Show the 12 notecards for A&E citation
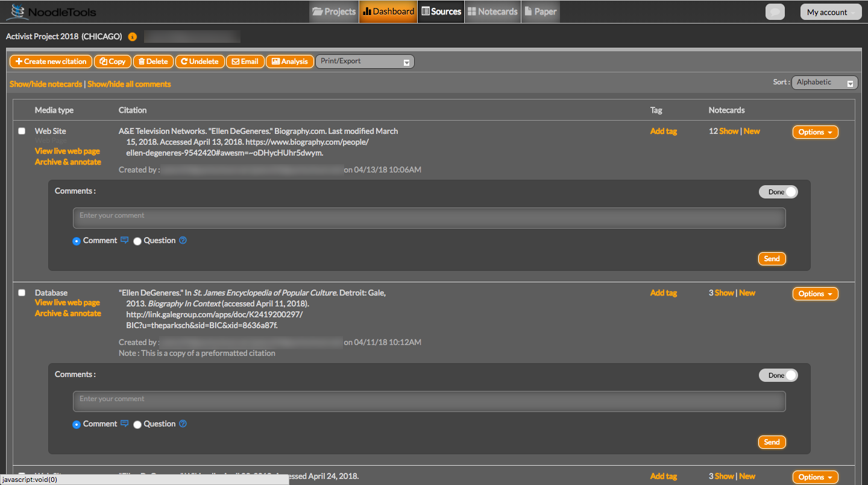 point(729,131)
